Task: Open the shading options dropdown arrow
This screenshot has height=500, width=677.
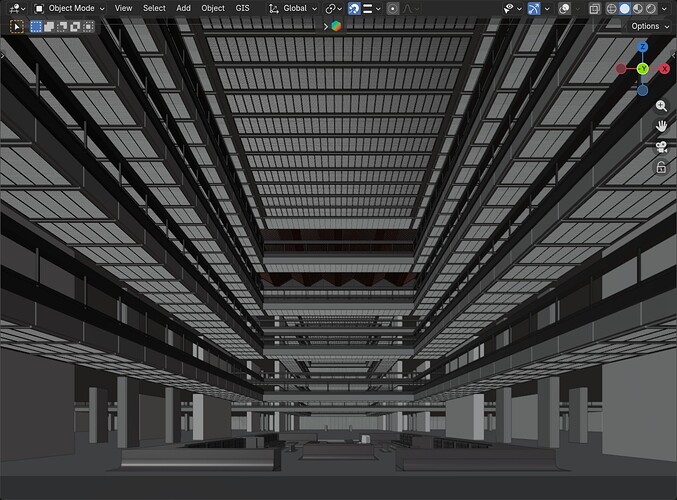Action: tap(664, 8)
